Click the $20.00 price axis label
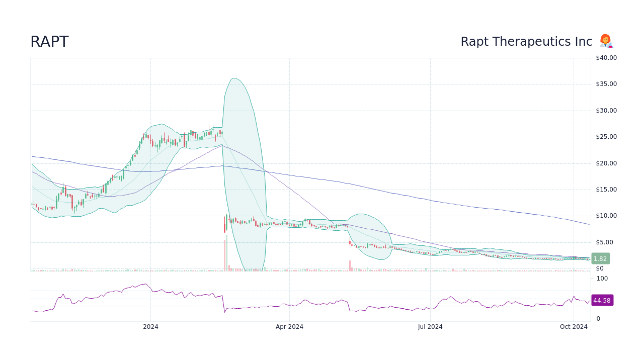The height and width of the screenshot is (362, 644). (606, 163)
